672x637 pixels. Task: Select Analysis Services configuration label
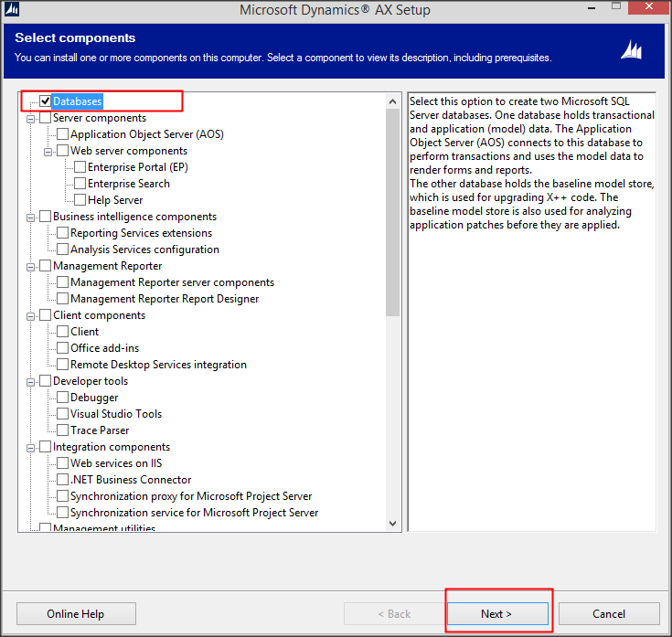click(144, 249)
